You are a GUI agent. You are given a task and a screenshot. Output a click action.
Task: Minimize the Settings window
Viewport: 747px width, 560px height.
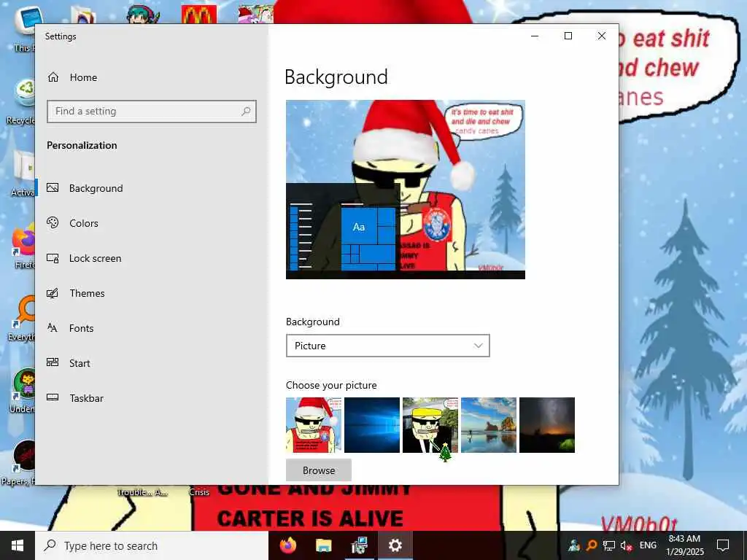point(535,36)
